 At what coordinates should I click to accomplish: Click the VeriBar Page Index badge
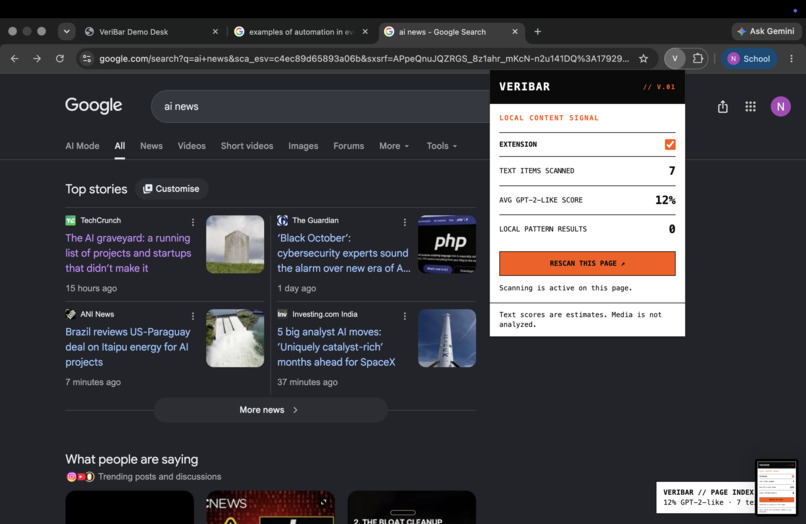[706, 497]
